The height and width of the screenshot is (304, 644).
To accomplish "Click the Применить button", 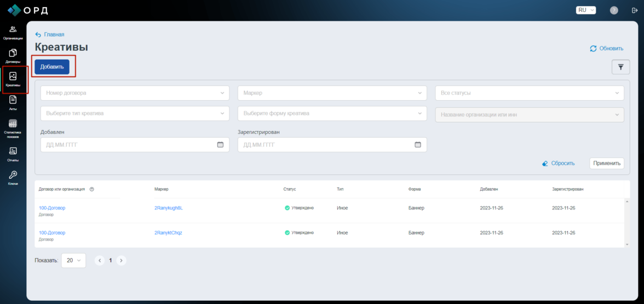I will tap(606, 163).
